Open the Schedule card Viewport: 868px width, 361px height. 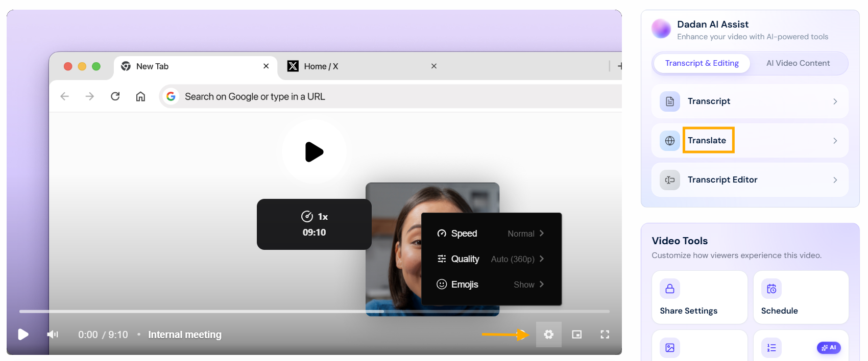801,297
